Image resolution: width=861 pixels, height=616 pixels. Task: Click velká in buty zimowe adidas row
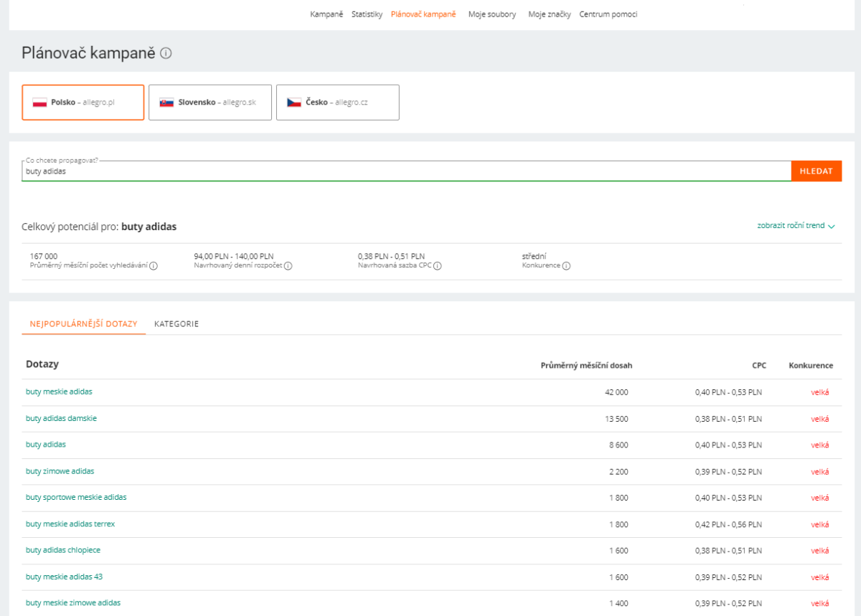pyautogui.click(x=820, y=472)
